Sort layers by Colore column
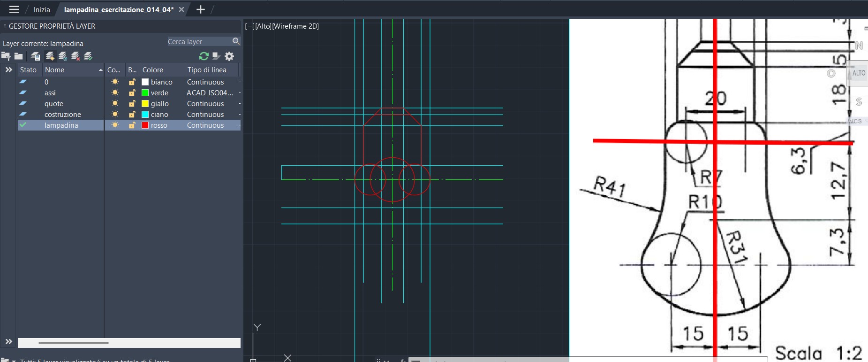The height and width of the screenshot is (362, 868). pos(162,69)
